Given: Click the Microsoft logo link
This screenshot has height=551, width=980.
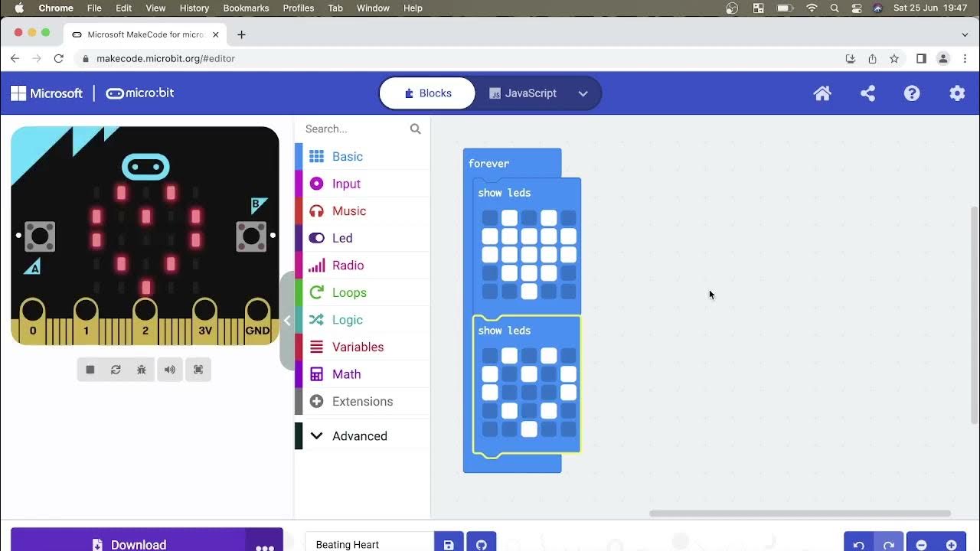Looking at the screenshot, I should click(47, 93).
